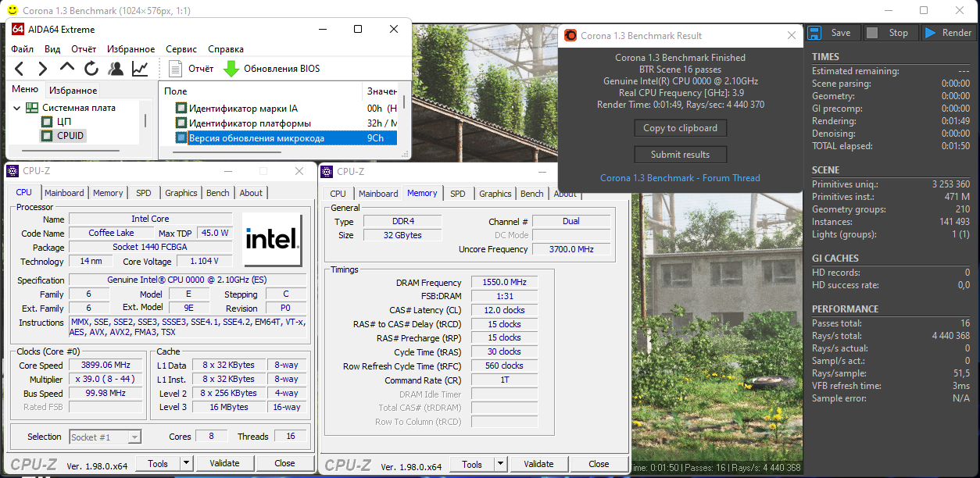Open CPU tab in right CPU-Z
Viewport: 980px width, 478px height.
click(338, 194)
